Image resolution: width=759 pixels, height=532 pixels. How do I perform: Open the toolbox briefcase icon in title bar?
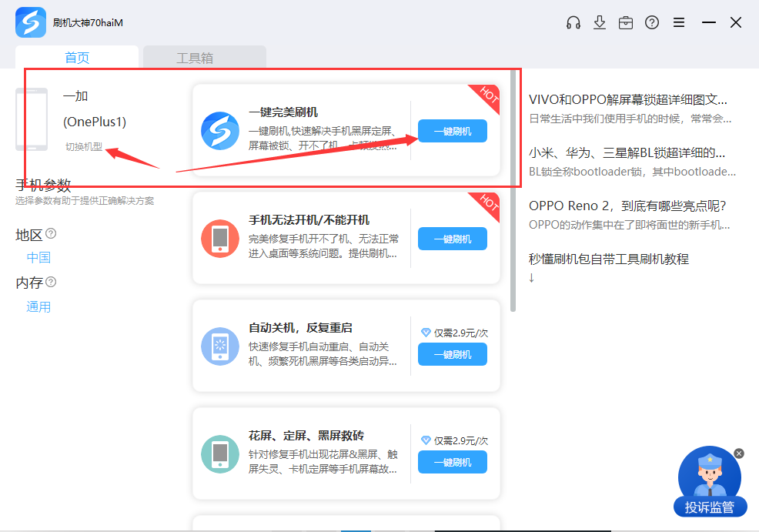[x=626, y=22]
